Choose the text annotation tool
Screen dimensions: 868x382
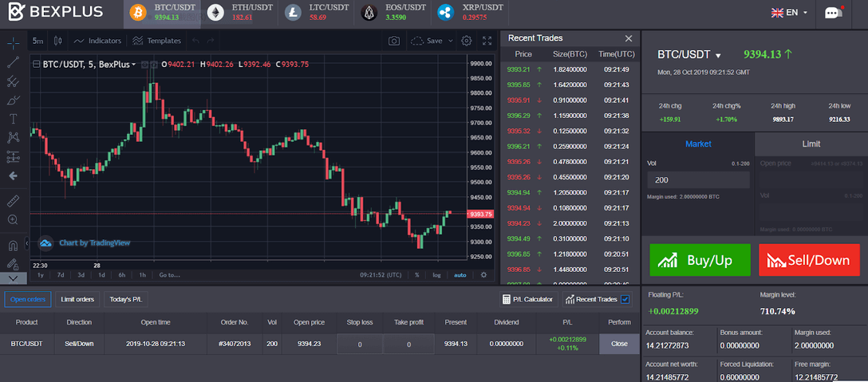click(14, 119)
